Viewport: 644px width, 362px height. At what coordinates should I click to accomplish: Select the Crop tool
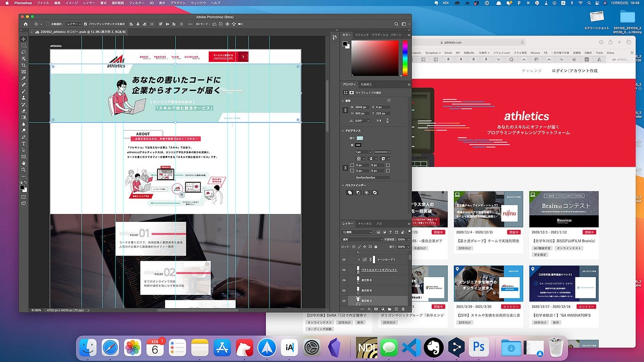pos(24,65)
